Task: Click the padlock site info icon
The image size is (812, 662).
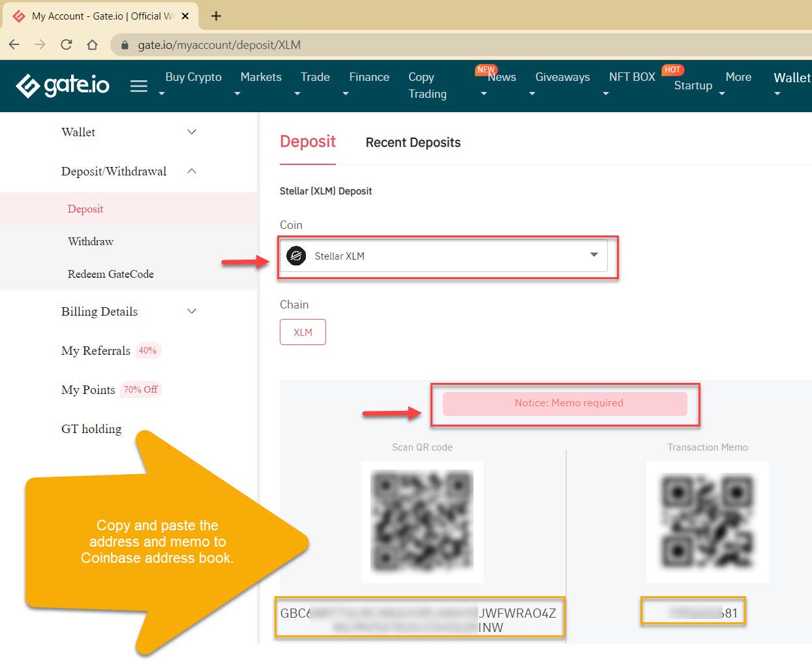Action: pos(125,45)
